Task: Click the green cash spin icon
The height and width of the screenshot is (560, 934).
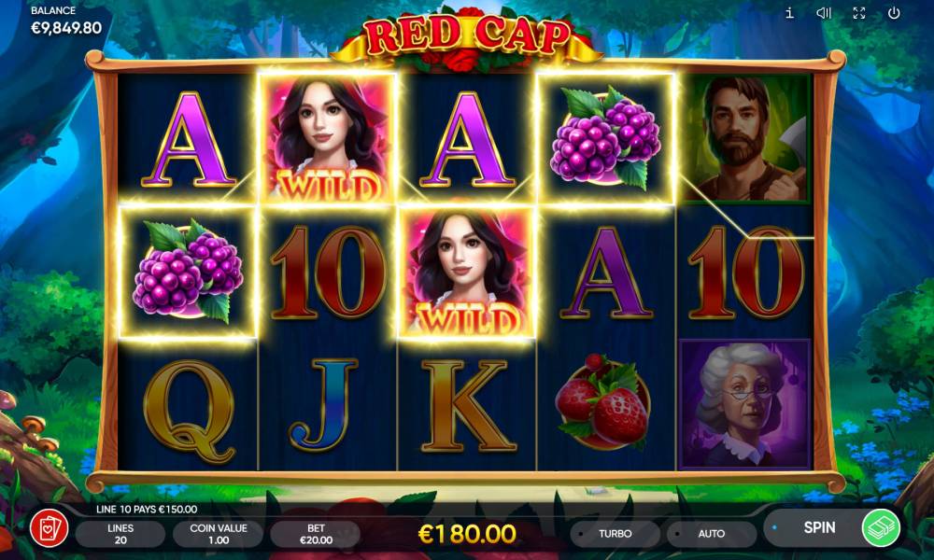Action: click(x=881, y=528)
